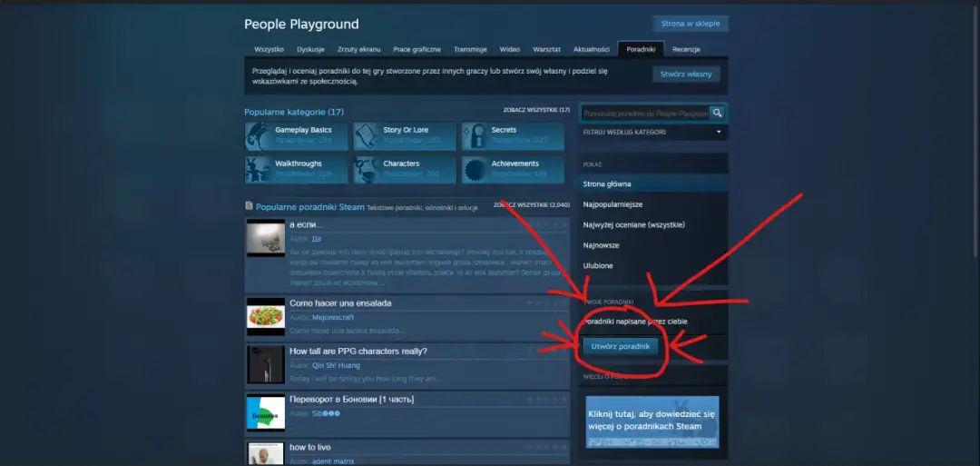This screenshot has height=466, width=980.
Task: Open thumbnail of How tall are PPG characters
Action: click(x=266, y=364)
